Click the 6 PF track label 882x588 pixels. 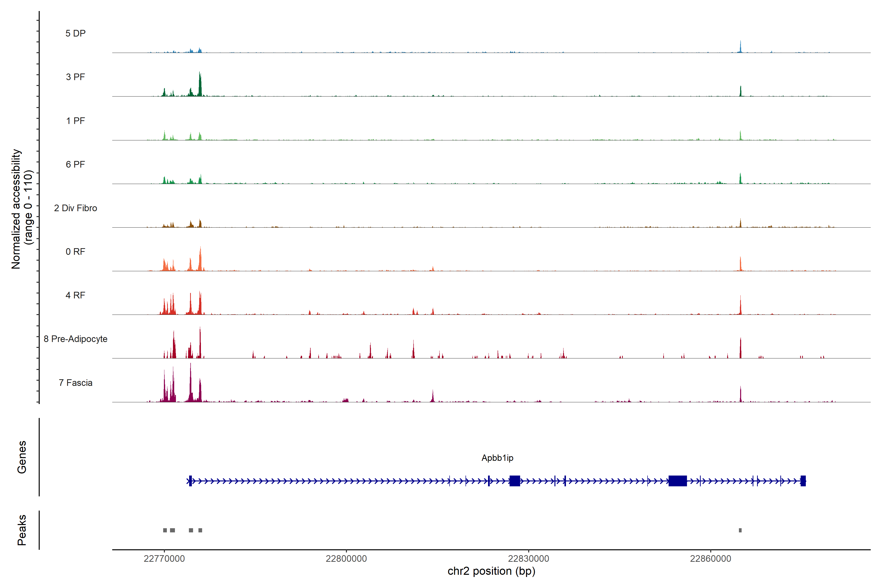[75, 164]
